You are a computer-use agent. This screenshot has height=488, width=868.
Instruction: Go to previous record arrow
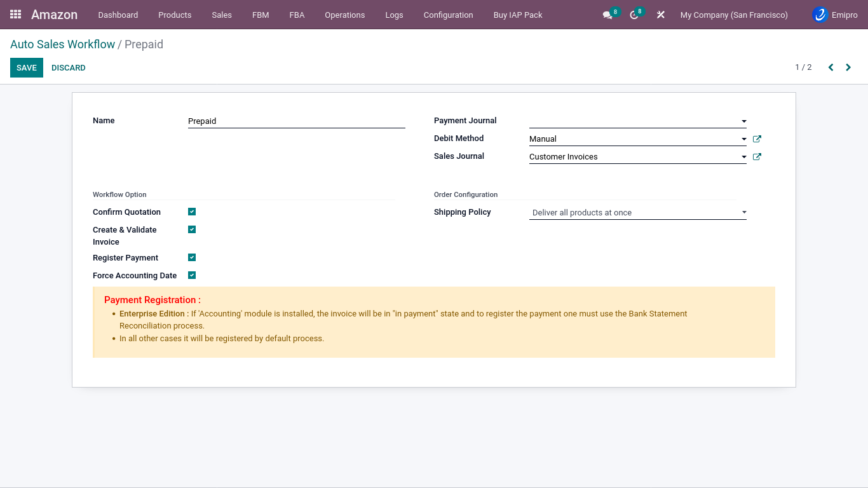pyautogui.click(x=831, y=67)
